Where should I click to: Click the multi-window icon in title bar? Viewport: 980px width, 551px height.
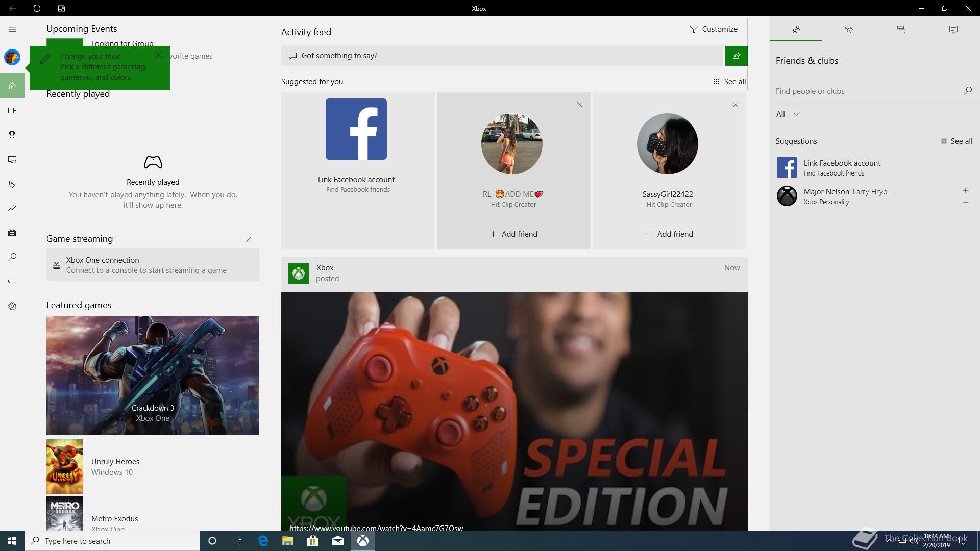(x=61, y=8)
